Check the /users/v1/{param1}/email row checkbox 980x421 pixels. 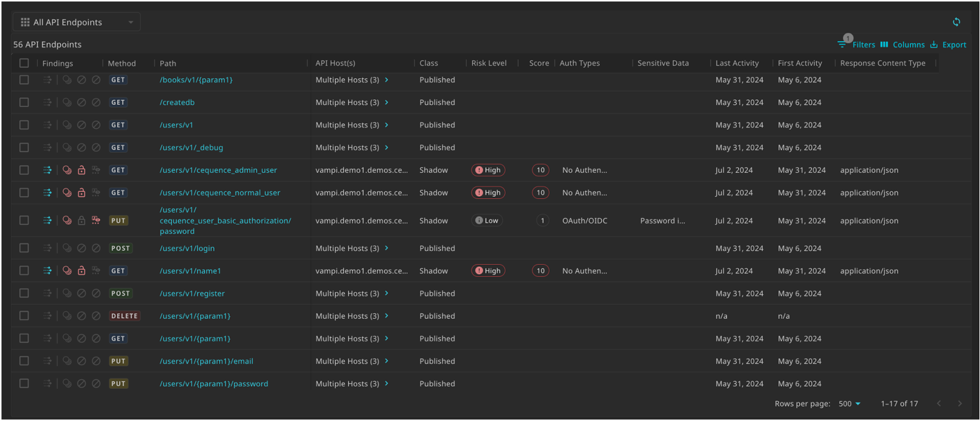click(24, 361)
